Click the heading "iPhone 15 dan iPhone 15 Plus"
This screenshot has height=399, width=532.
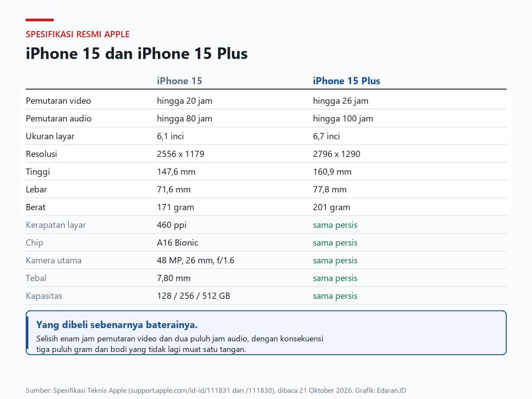coord(137,54)
